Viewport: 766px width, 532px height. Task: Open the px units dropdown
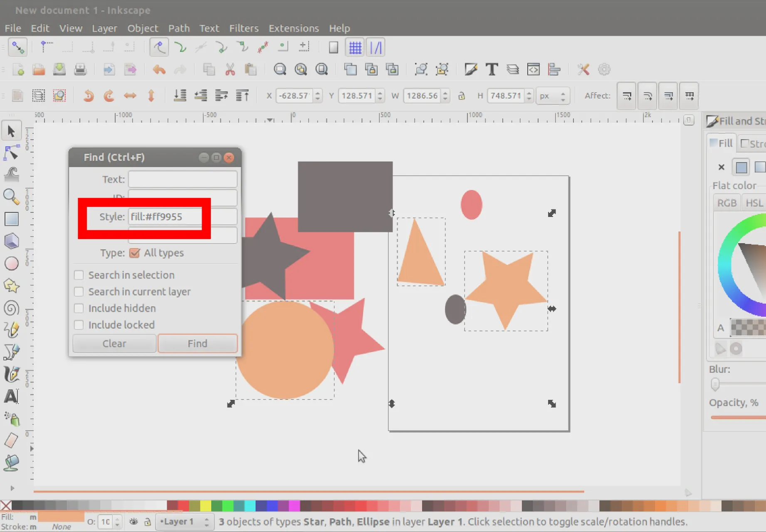point(552,96)
